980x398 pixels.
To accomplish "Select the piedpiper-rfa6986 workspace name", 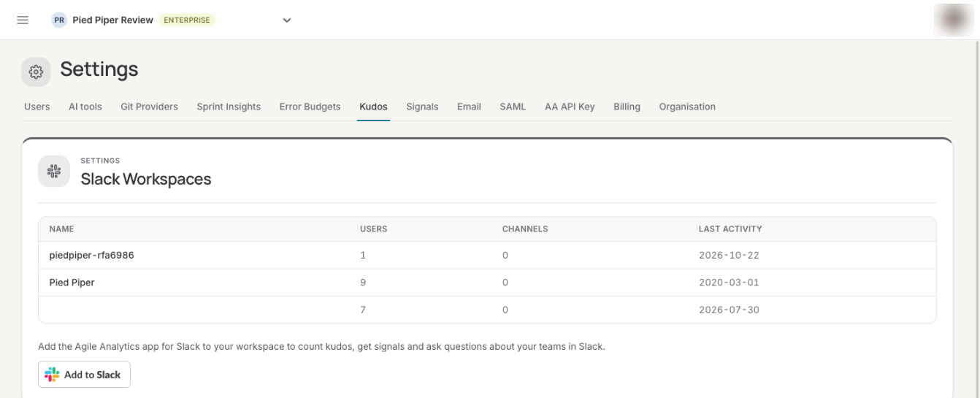I will pos(91,256).
